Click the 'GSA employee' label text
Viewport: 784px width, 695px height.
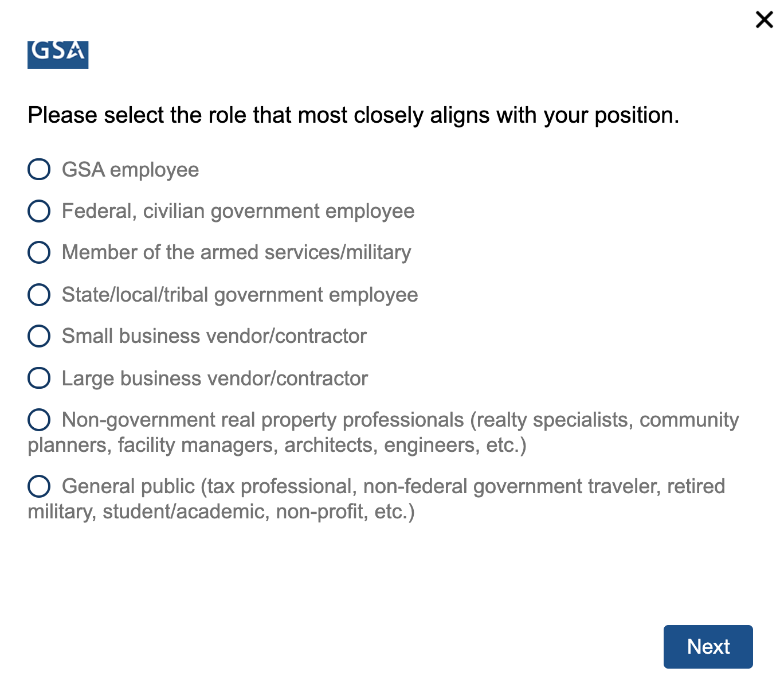point(130,170)
